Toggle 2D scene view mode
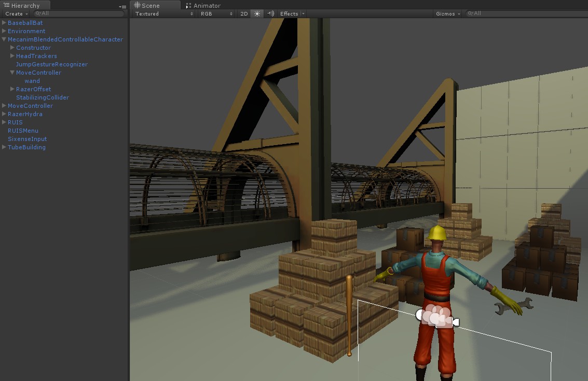Screen dimensions: 588x381 244,13
